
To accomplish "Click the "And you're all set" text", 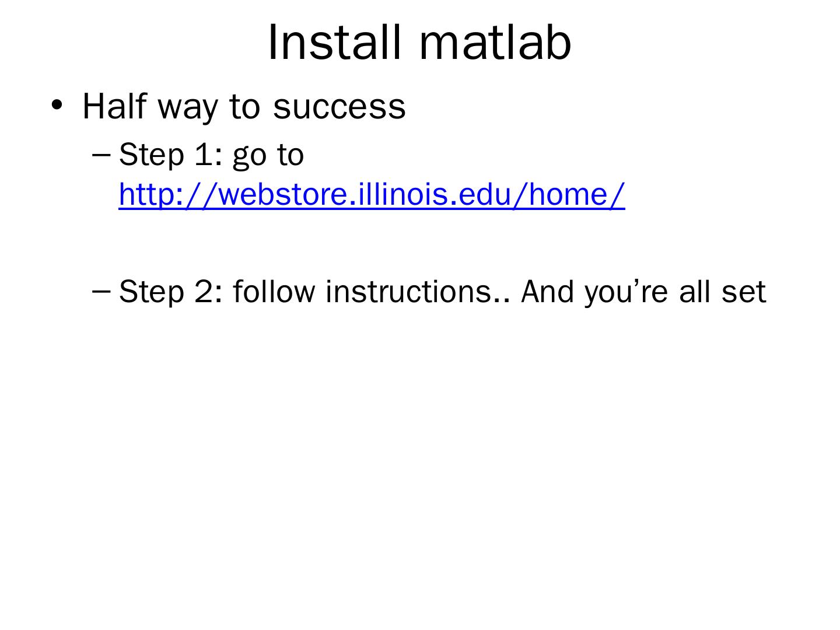I will (x=643, y=291).
